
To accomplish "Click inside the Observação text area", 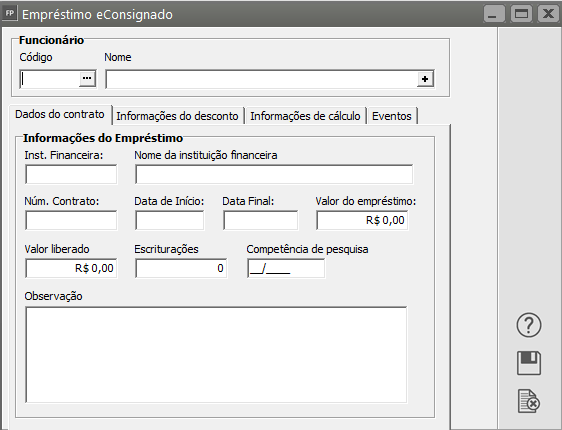I will pos(216,355).
